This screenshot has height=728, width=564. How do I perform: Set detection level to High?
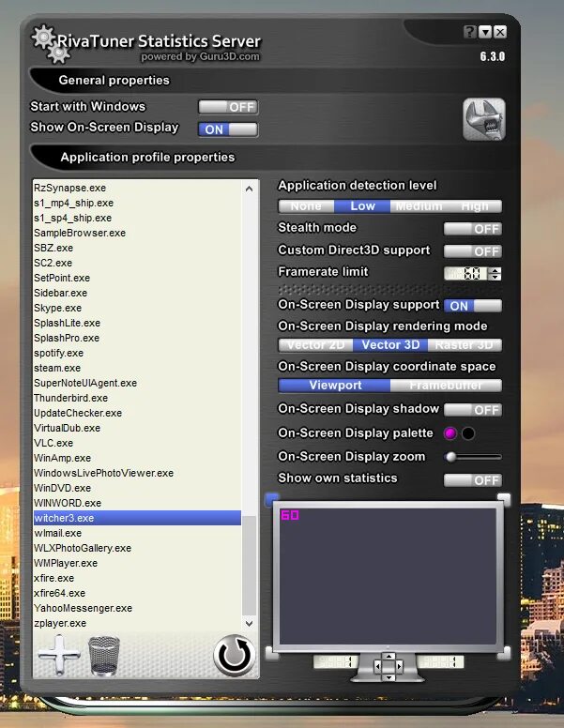coord(474,206)
